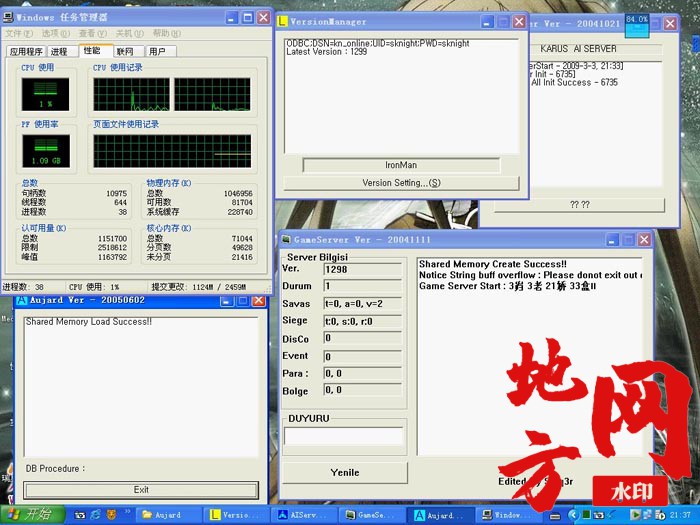Minimize the VersionManager window
Image resolution: width=700 pixels, height=525 pixels.
486,21
